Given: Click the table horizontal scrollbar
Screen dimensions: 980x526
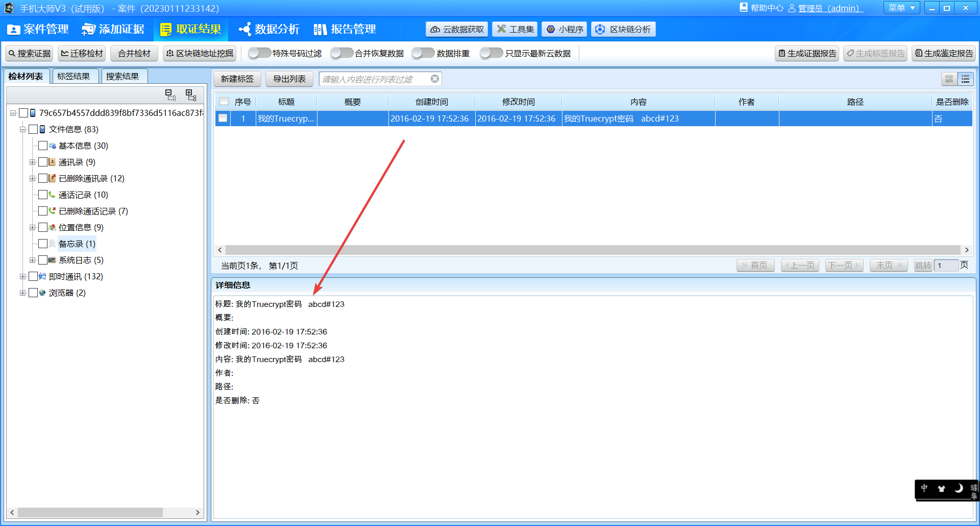Looking at the screenshot, I should (x=593, y=250).
